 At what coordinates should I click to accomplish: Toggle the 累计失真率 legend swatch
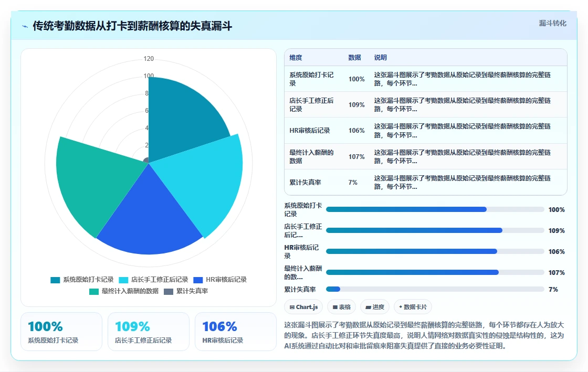(x=169, y=291)
